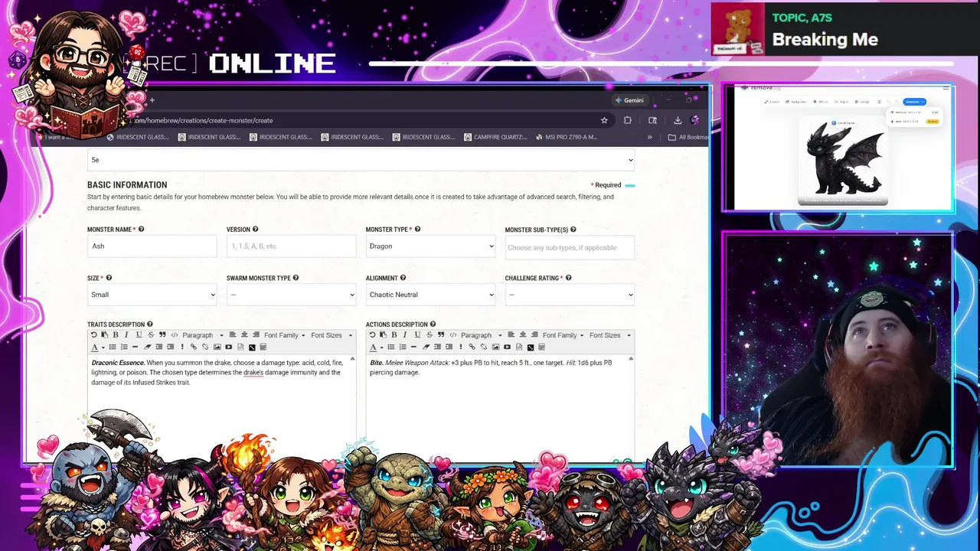Viewport: 980px width, 551px height.
Task: Toggle bold in the Actions Description editor
Action: click(x=394, y=335)
